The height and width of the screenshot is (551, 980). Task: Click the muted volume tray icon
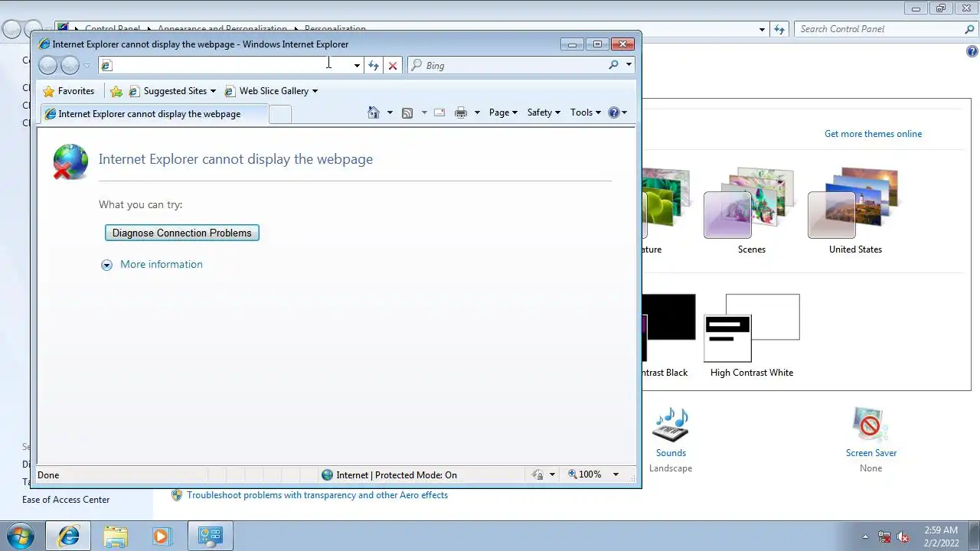903,536
